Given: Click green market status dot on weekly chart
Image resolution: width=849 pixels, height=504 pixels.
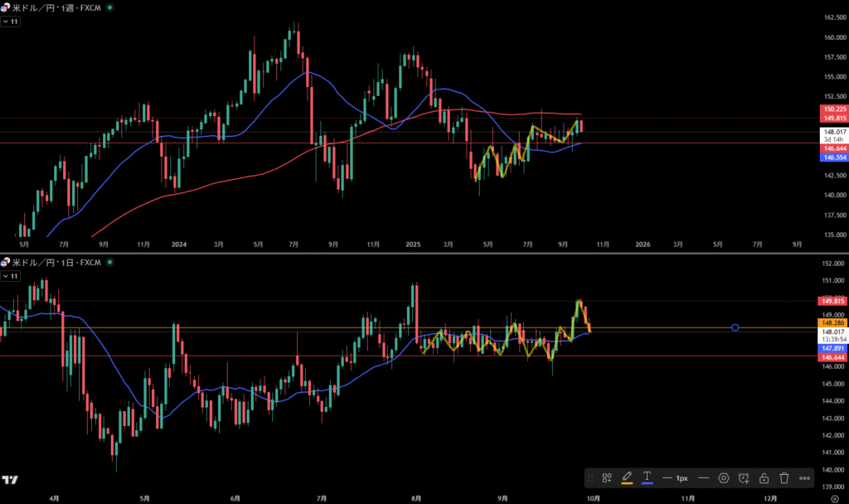Looking at the screenshot, I should pyautogui.click(x=111, y=7).
